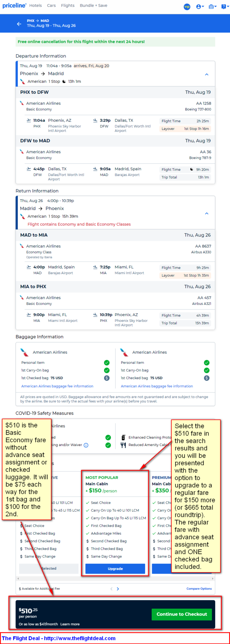Click the next fare options arrow

118,589
